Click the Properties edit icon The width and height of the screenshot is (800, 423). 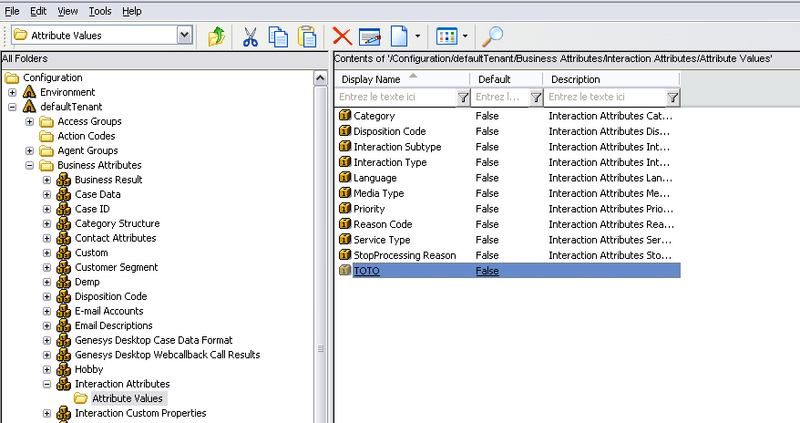370,37
